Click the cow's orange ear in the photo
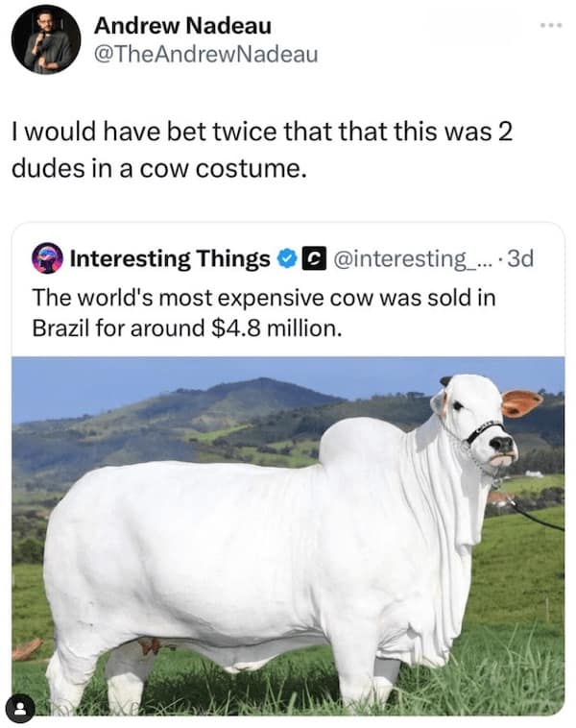This screenshot has width=576, height=728. tap(520, 402)
